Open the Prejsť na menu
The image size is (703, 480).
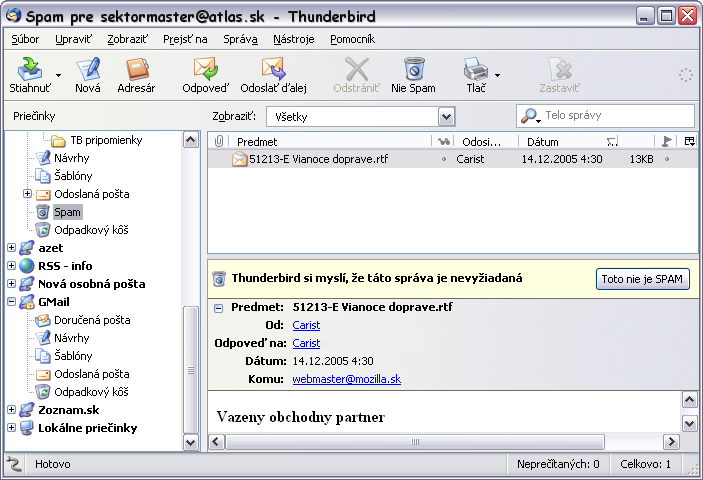tap(185, 39)
